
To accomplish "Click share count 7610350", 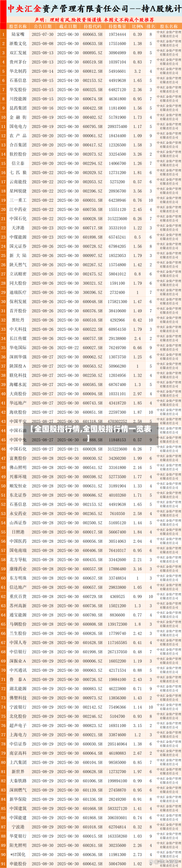I will pyautogui.click(x=117, y=514).
